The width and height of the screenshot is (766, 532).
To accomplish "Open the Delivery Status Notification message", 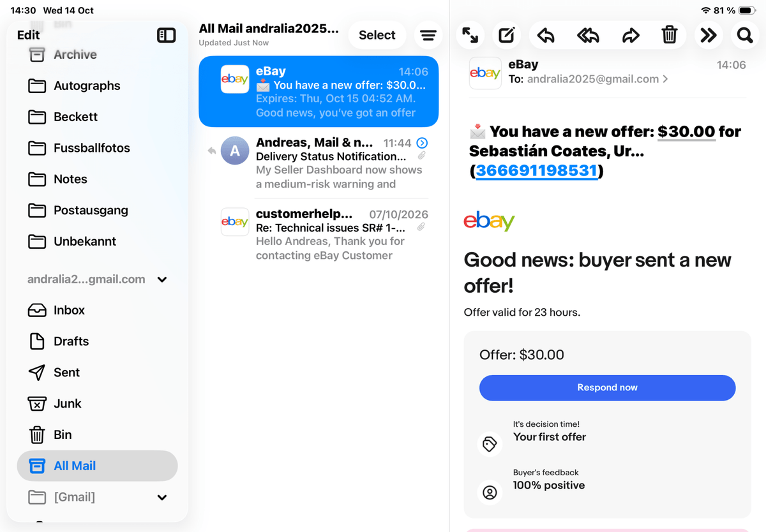I will 319,163.
